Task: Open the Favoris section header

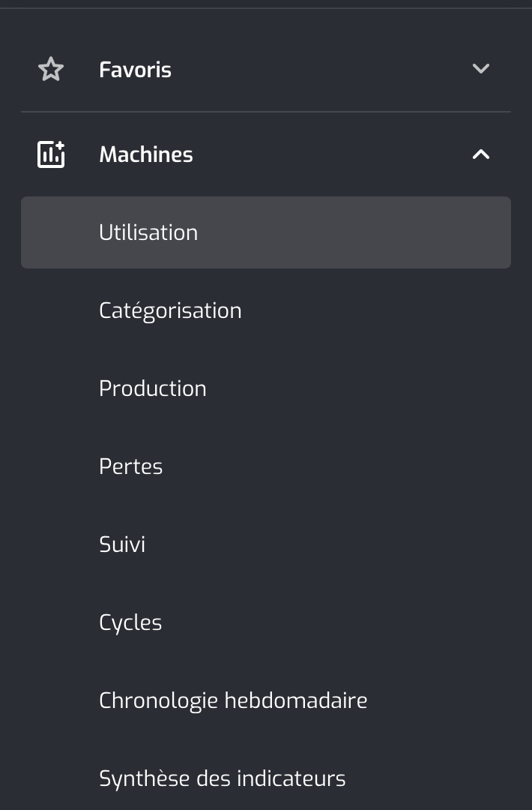Action: tap(266, 69)
